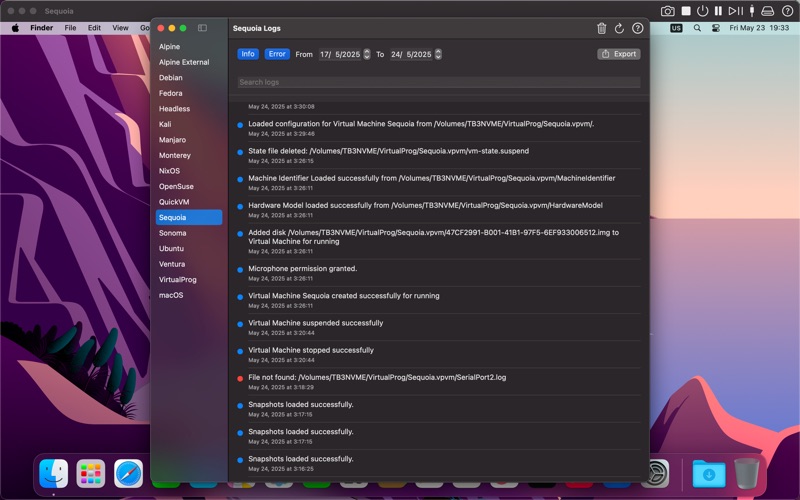Click the 'File not found' SerialPort2.log error entry

pyautogui.click(x=439, y=382)
